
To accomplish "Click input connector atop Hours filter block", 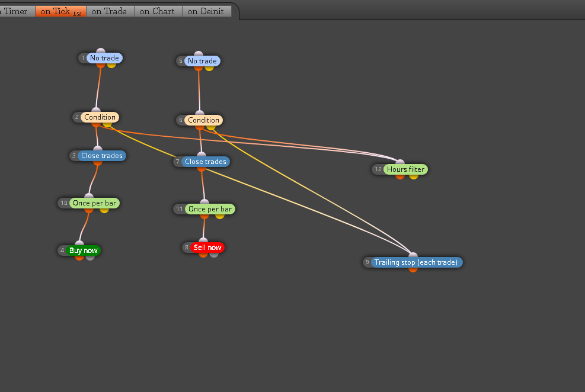I will click(400, 162).
